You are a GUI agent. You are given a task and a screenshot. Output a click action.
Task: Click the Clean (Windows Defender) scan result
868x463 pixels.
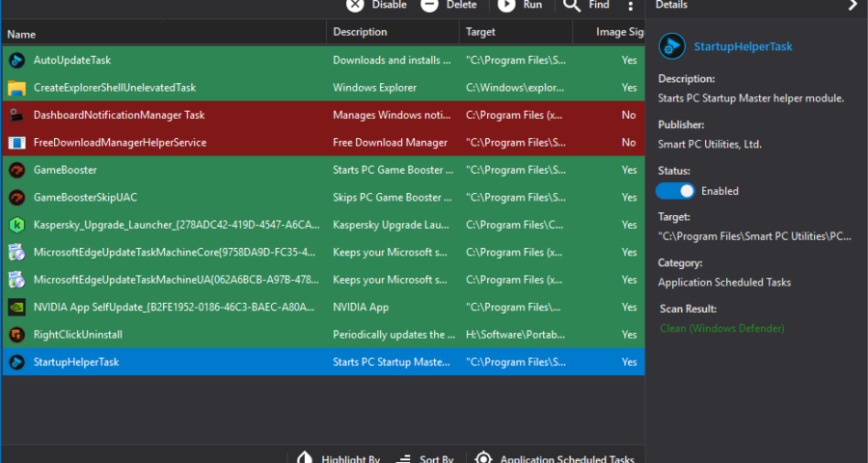[721, 328]
